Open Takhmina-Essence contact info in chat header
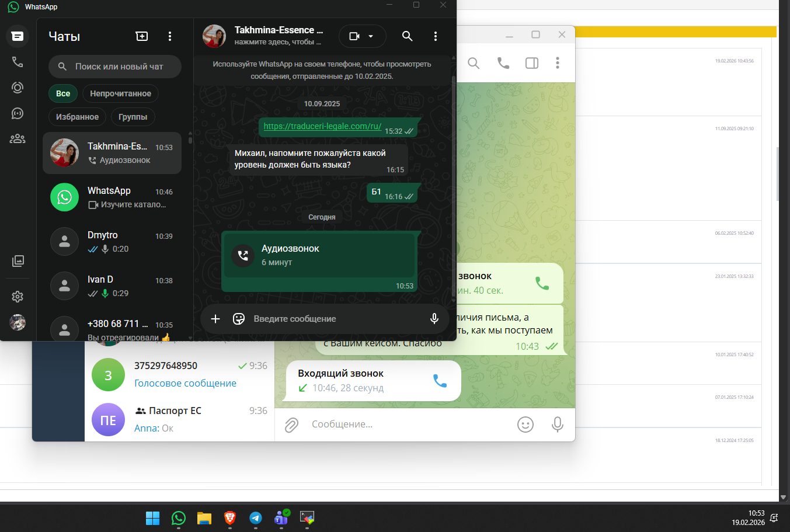 click(x=279, y=36)
